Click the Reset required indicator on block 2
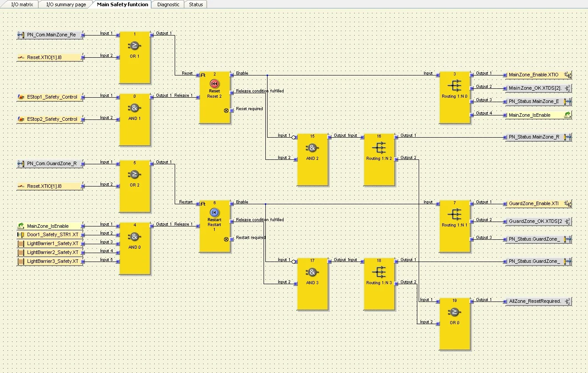Viewport: 588px width, 373px height. pos(226,110)
